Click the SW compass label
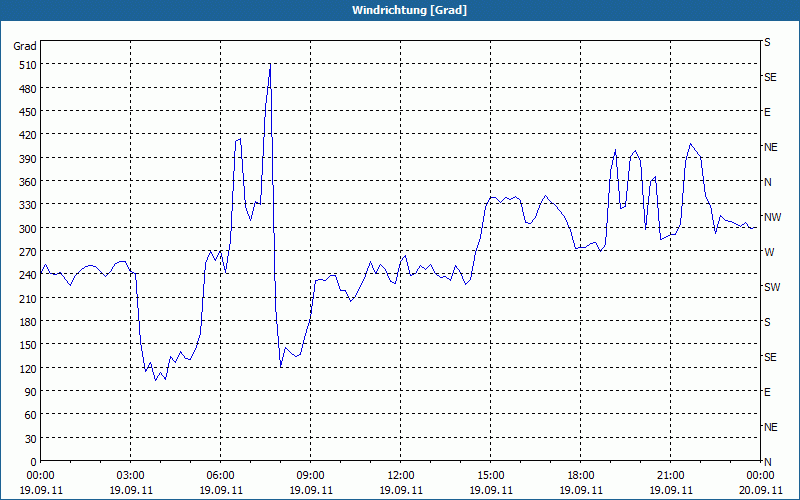Image resolution: width=800 pixels, height=500 pixels. (x=772, y=287)
